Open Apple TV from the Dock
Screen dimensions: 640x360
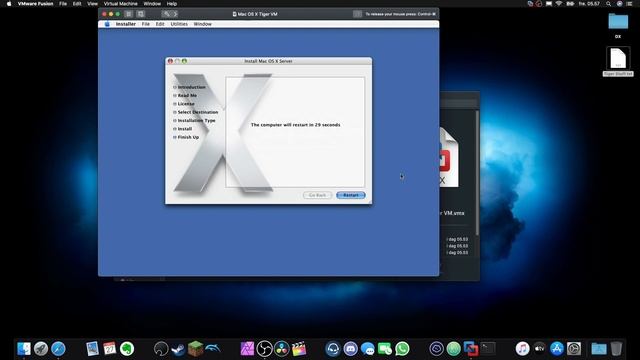[x=540, y=349]
